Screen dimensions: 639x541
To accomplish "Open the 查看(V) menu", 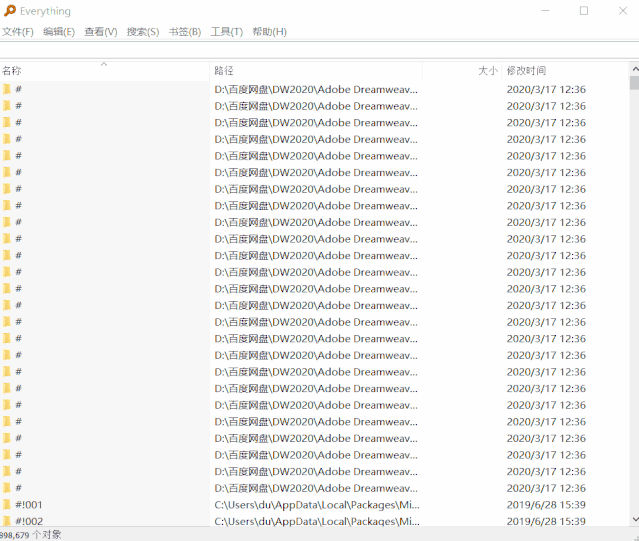I will tap(101, 32).
